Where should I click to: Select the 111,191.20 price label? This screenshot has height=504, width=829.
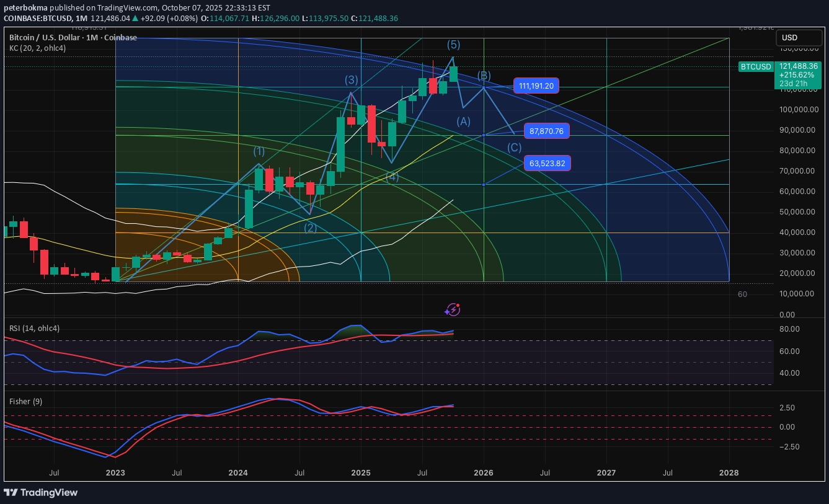click(x=536, y=86)
